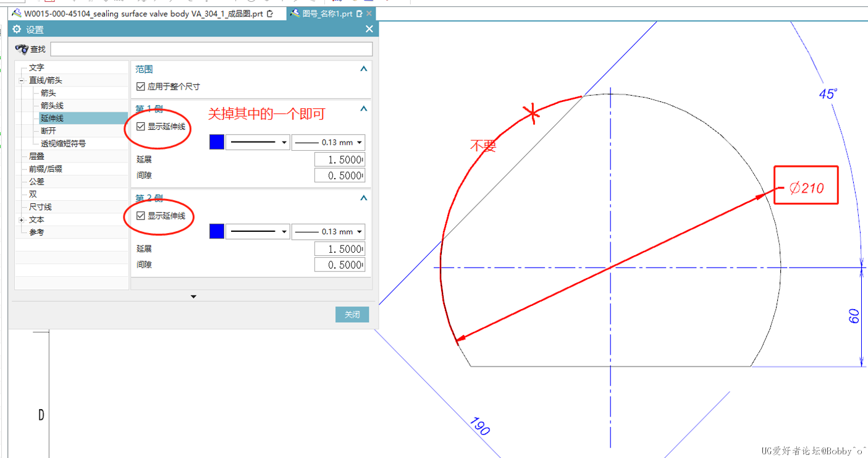This screenshot has width=868, height=458.
Task: Switch to the W0015-000-45104 sealing surface valve body tab
Action: click(x=143, y=13)
